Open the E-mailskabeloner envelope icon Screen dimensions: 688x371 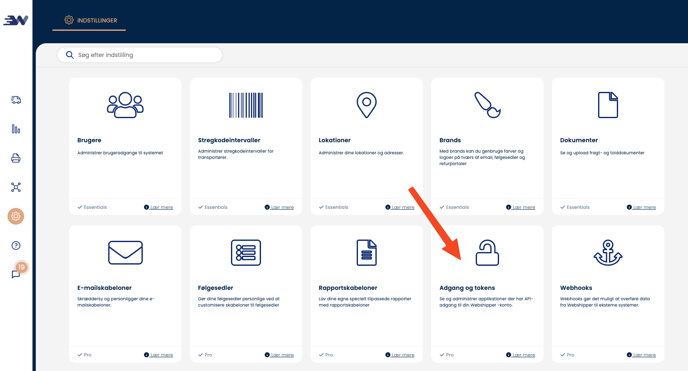(125, 253)
